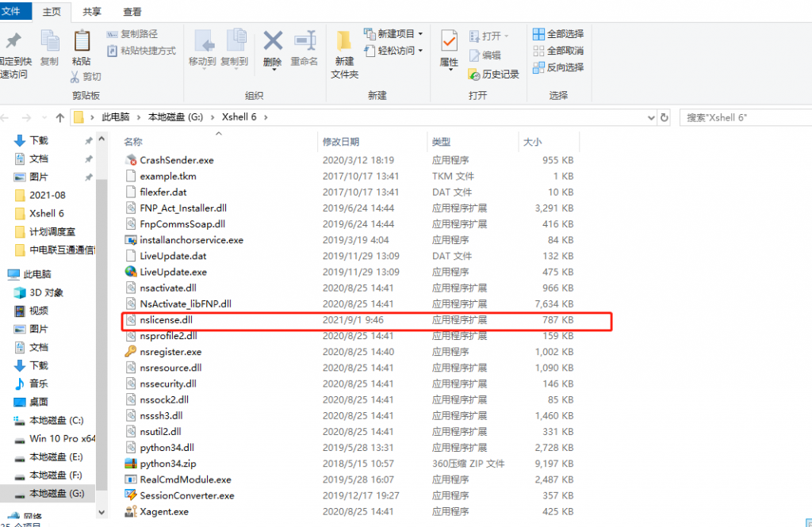
Task: Select the SessionConverter.exe file icon
Action: point(131,495)
